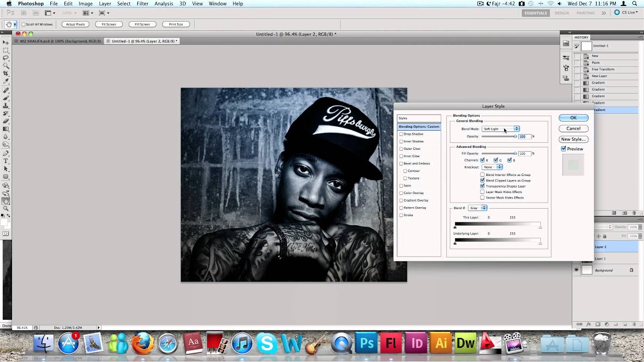This screenshot has width=644, height=362.
Task: Open the Clone Source panel icon
Action: tap(566, 78)
